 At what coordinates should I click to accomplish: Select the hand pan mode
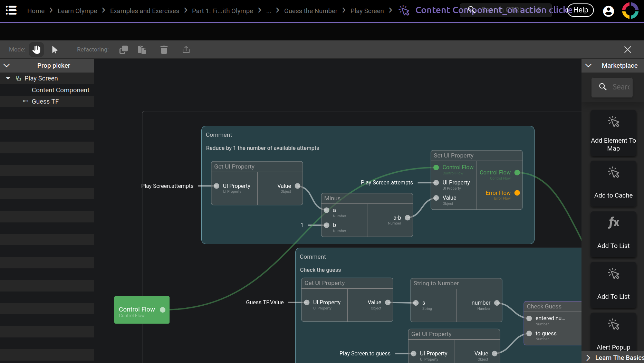36,50
